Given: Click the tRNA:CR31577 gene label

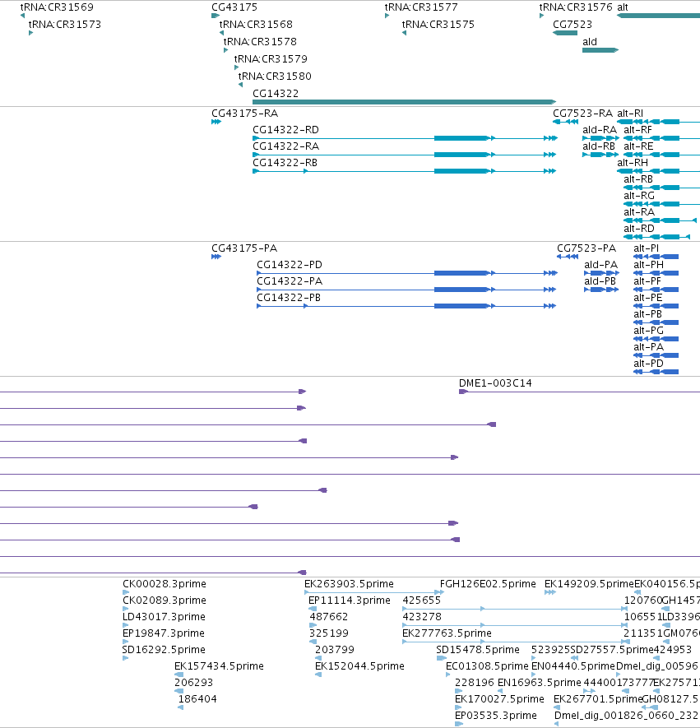Looking at the screenshot, I should [421, 7].
